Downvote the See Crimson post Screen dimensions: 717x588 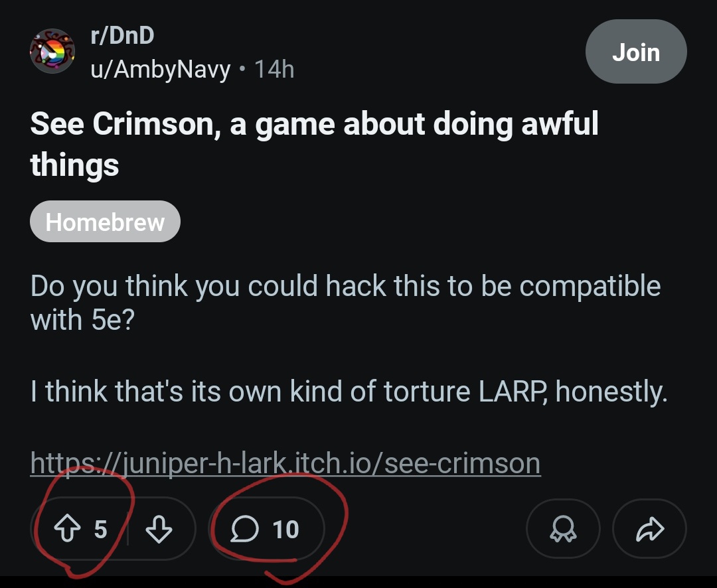point(158,529)
